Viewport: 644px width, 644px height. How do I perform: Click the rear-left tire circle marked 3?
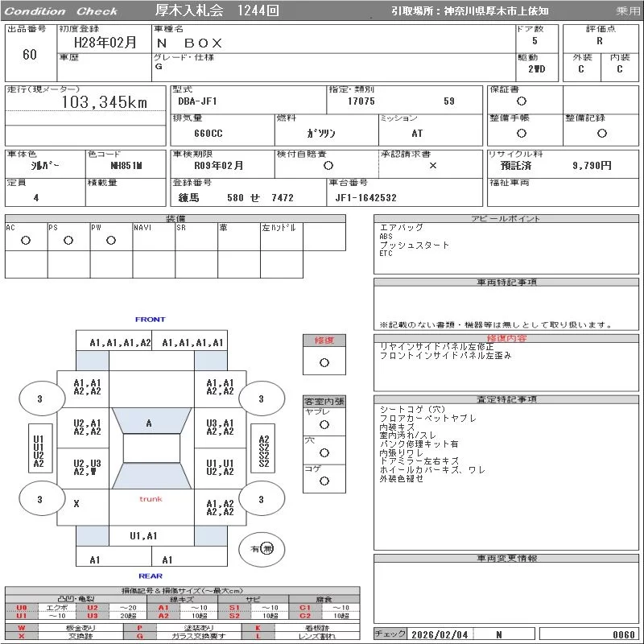point(39,499)
